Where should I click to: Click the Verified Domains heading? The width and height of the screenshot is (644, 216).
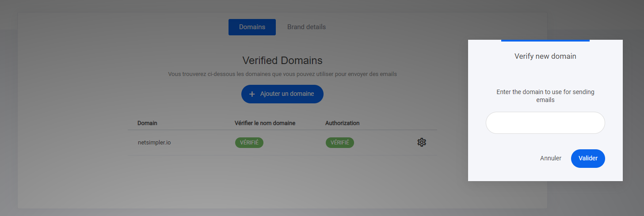coord(282,61)
